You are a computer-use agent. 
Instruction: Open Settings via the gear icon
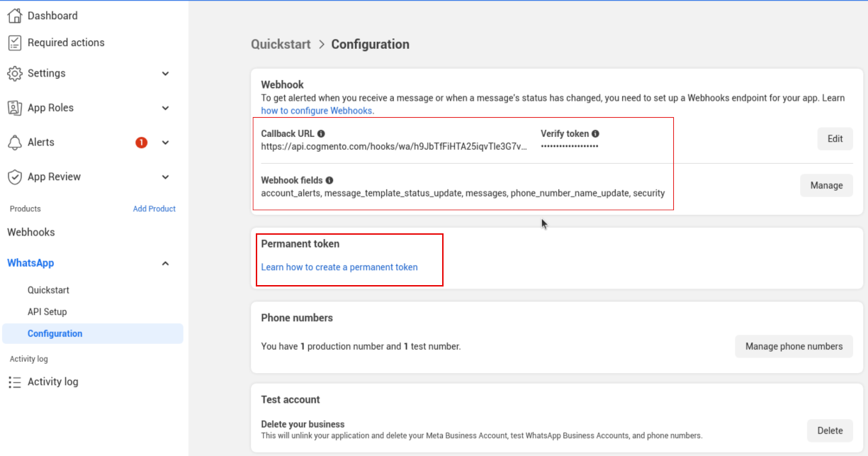tap(16, 73)
